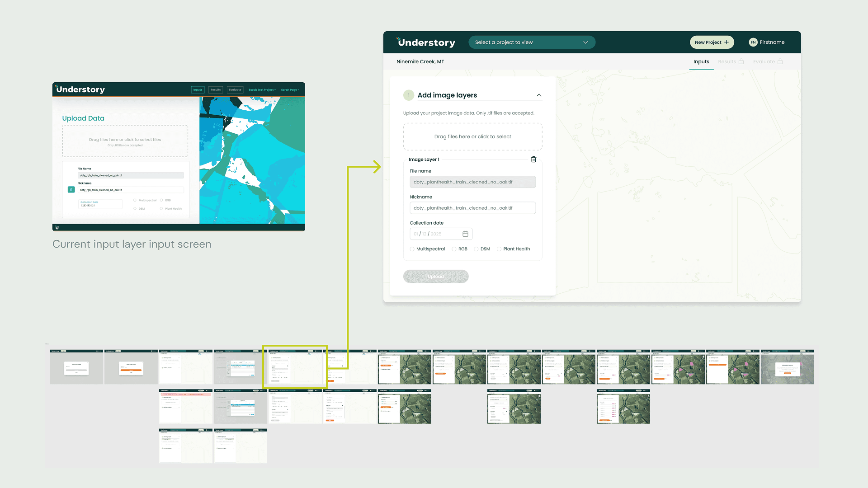The width and height of the screenshot is (868, 488).
Task: Click the trash icon in the old upload screen
Action: [x=71, y=189]
